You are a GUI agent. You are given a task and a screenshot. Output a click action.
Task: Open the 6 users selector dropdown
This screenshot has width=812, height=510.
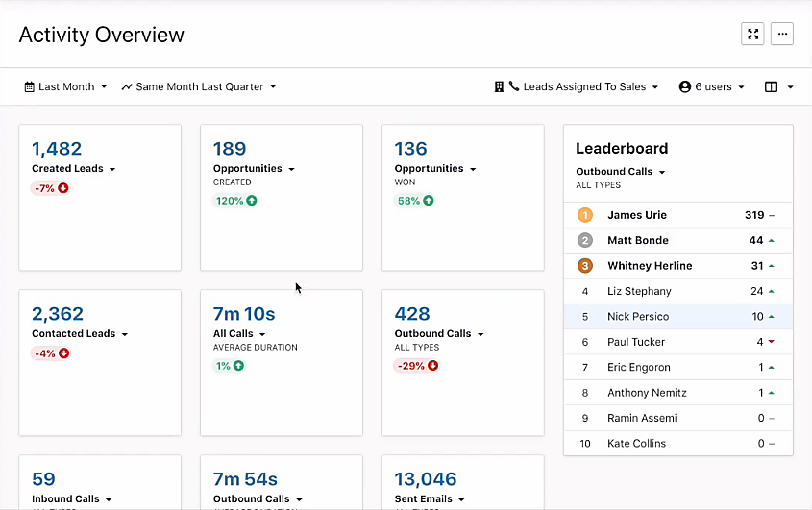point(712,86)
